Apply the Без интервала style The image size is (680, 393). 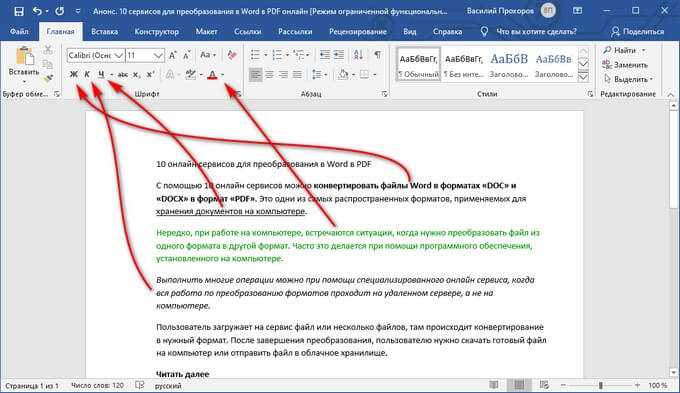[464, 64]
